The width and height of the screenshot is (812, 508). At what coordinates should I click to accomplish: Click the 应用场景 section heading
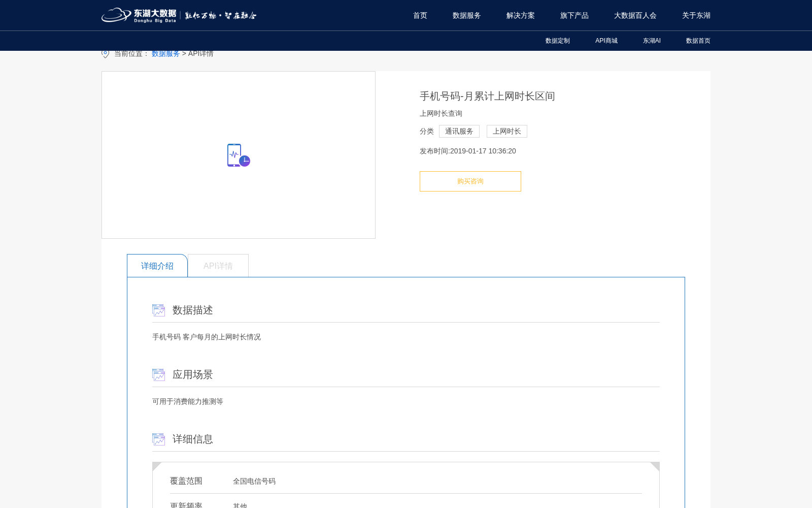[x=193, y=375]
